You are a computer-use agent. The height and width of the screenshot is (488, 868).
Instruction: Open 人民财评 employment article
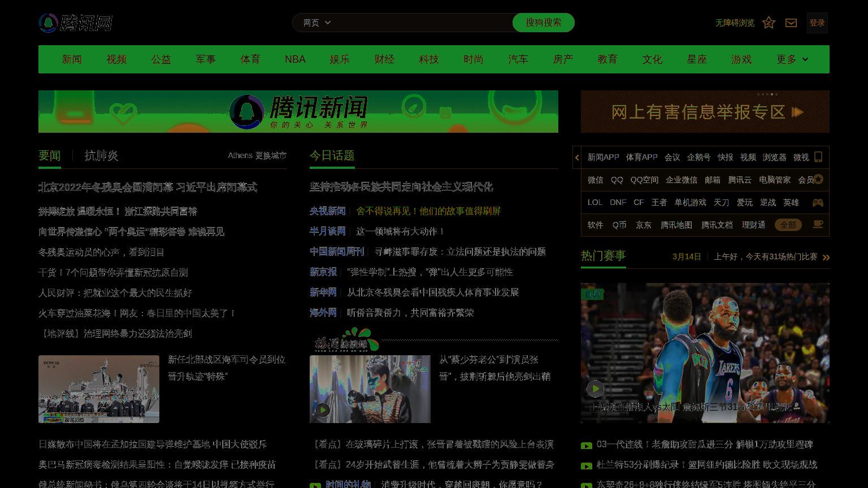[x=115, y=293]
